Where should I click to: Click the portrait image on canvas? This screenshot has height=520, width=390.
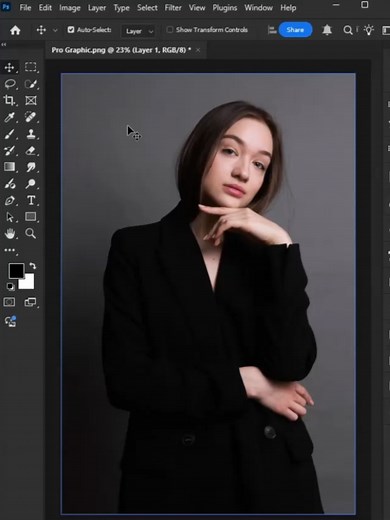208,293
